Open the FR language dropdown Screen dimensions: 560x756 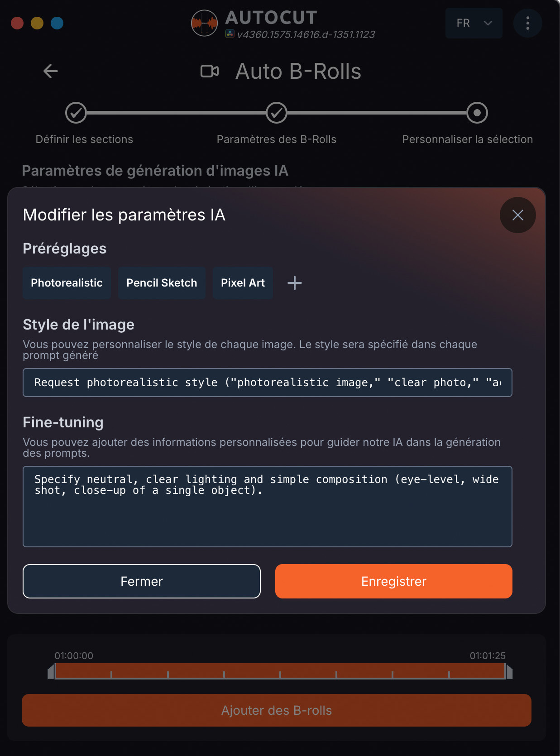[474, 23]
